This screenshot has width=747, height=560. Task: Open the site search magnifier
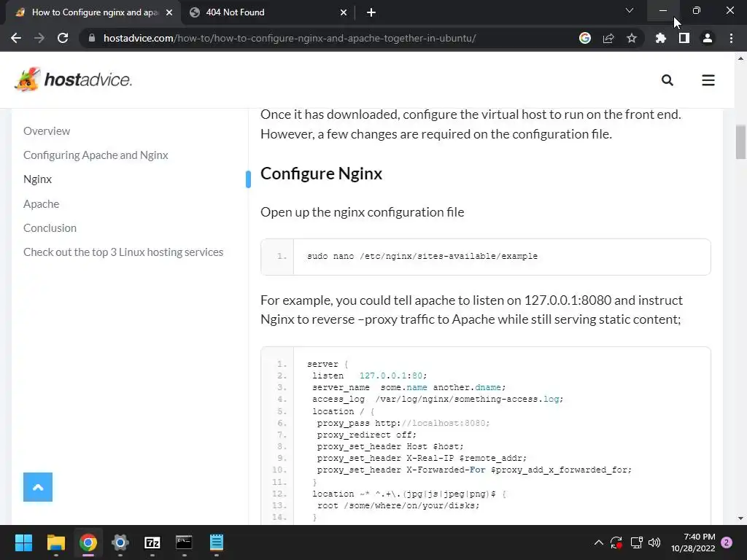pyautogui.click(x=667, y=80)
